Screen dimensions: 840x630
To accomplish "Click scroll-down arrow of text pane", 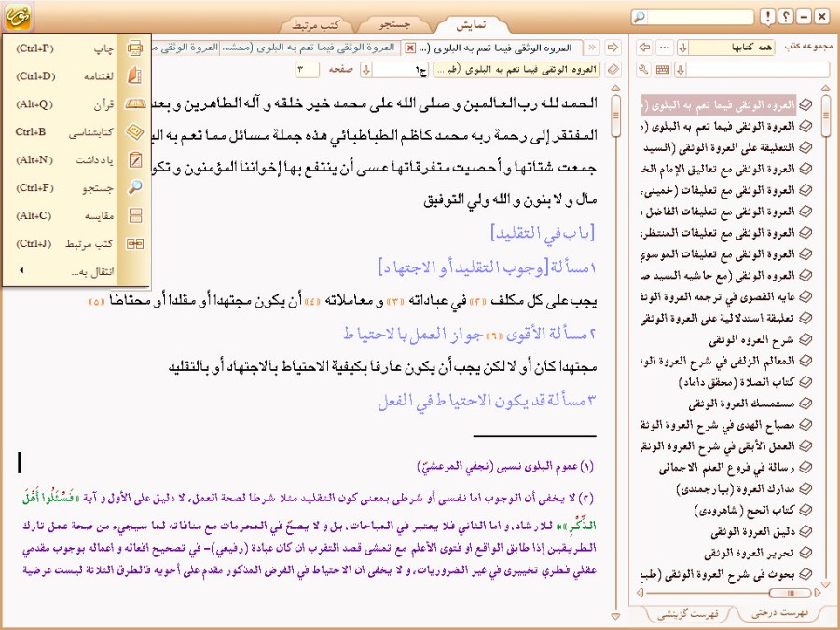I will [x=615, y=617].
